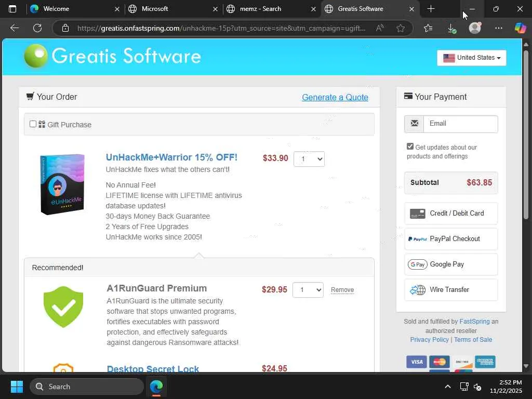Click the Wire Transfer globe icon

(x=418, y=290)
